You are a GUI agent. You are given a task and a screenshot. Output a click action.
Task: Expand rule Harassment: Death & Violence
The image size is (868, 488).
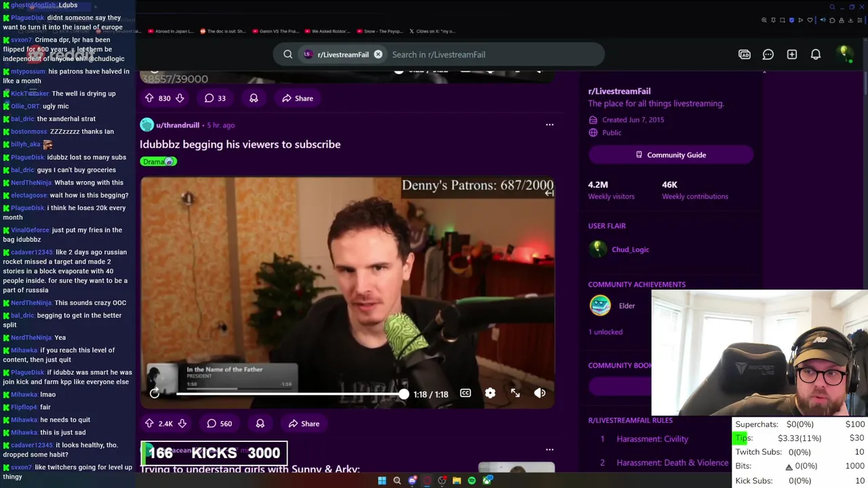pos(672,463)
